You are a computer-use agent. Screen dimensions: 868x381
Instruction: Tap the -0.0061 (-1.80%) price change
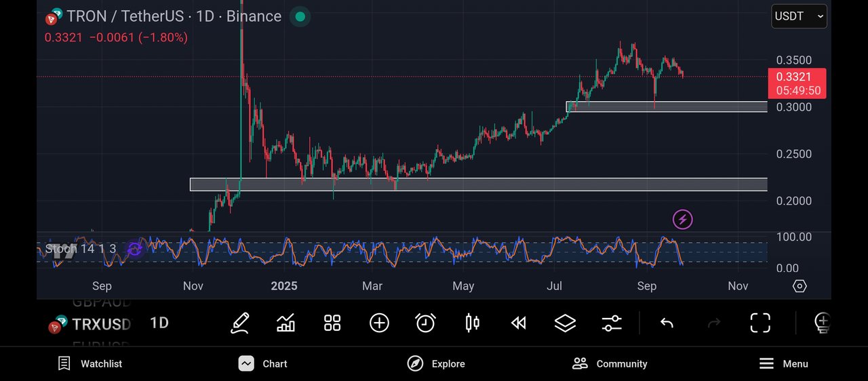[138, 38]
